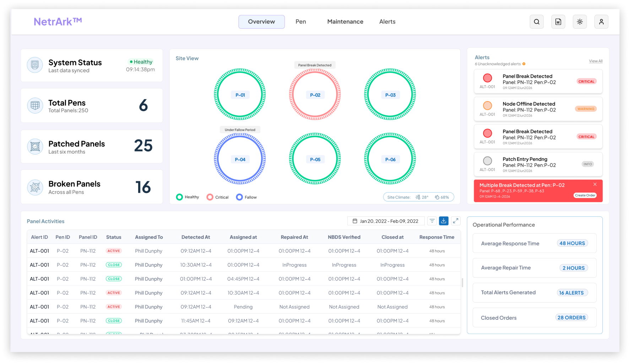
Task: Open the Alerts tab in navigation
Action: click(387, 22)
